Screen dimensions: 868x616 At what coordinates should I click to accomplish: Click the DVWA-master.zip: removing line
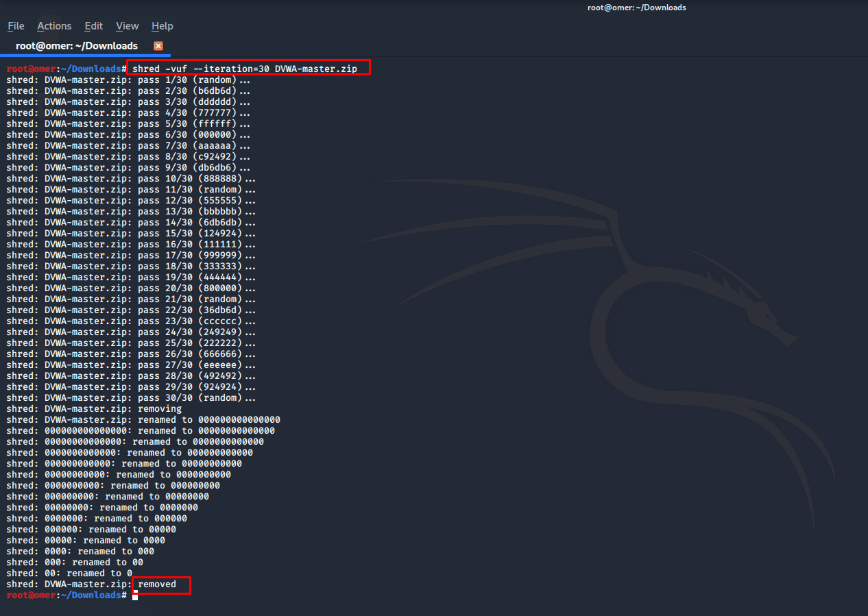pos(96,408)
